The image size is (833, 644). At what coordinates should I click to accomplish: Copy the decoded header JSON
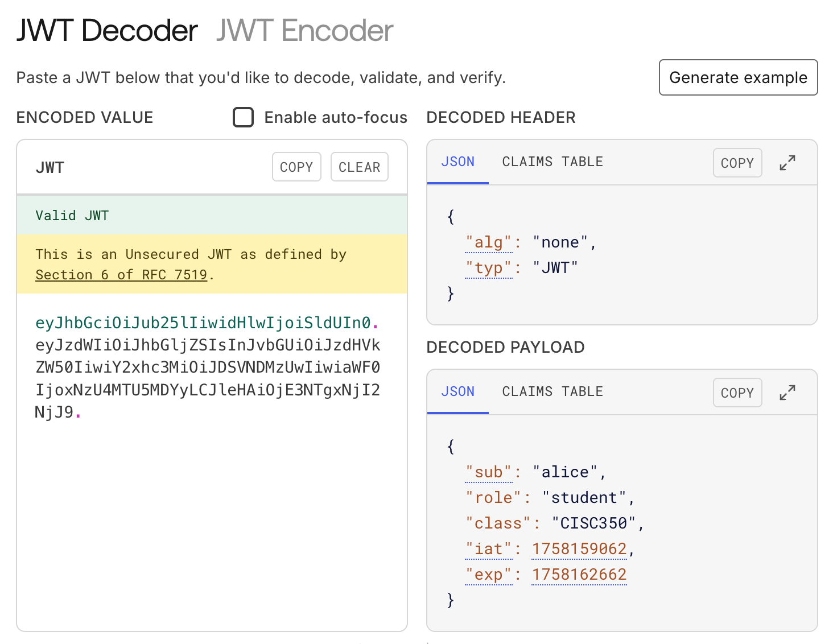click(x=737, y=163)
